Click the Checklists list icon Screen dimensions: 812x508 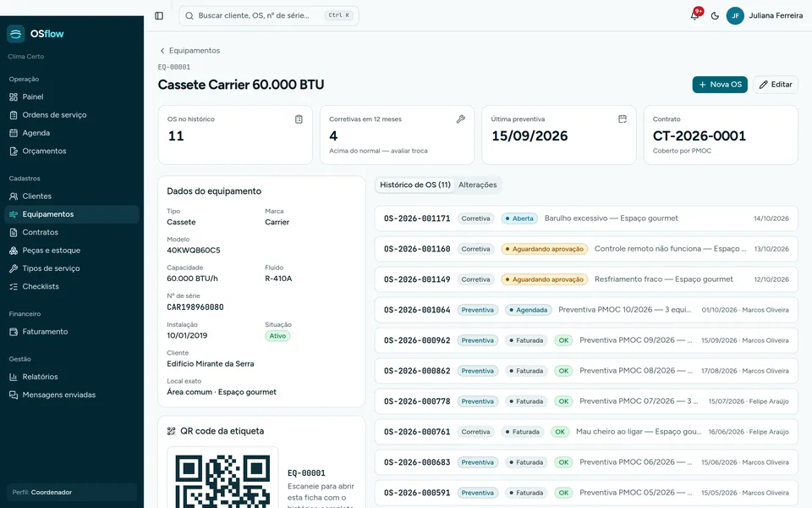14,287
